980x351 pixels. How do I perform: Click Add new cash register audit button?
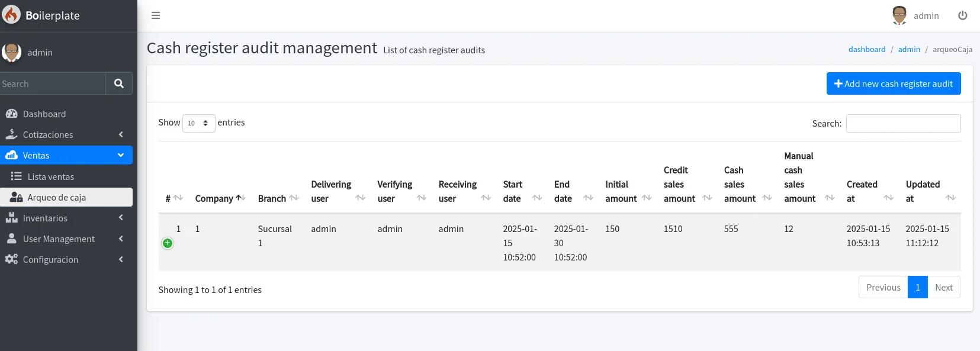click(x=893, y=83)
